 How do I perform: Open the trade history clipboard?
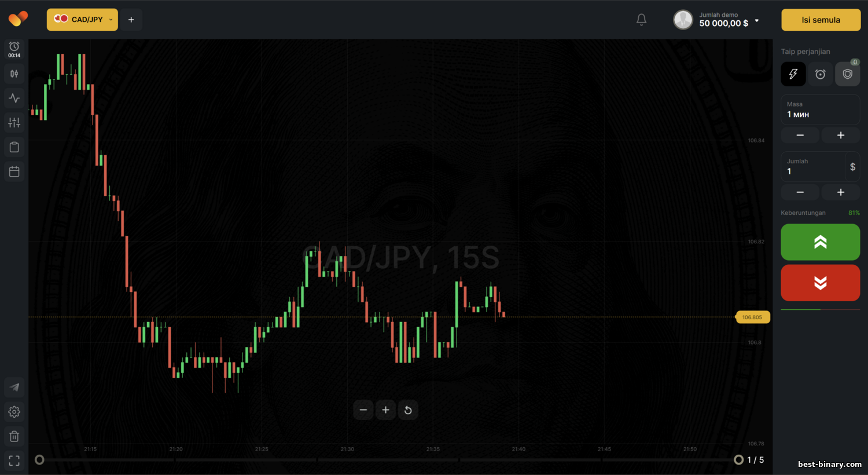(x=14, y=147)
